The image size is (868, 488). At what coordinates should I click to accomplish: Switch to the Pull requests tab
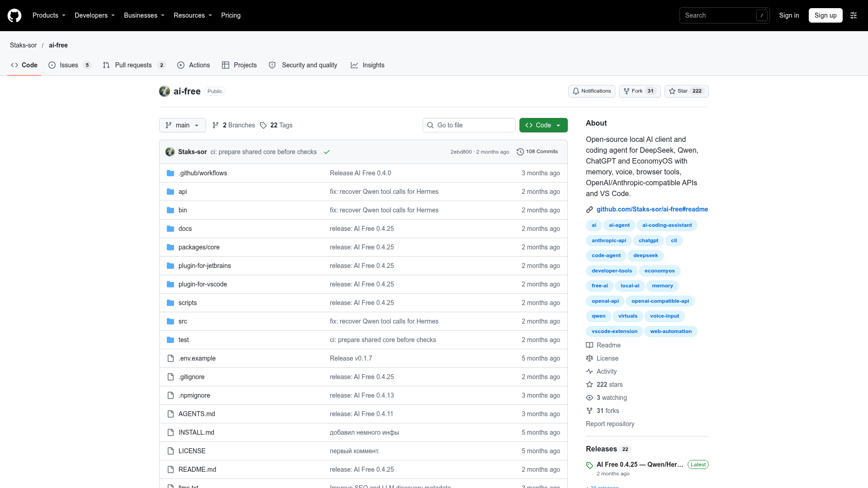click(134, 65)
